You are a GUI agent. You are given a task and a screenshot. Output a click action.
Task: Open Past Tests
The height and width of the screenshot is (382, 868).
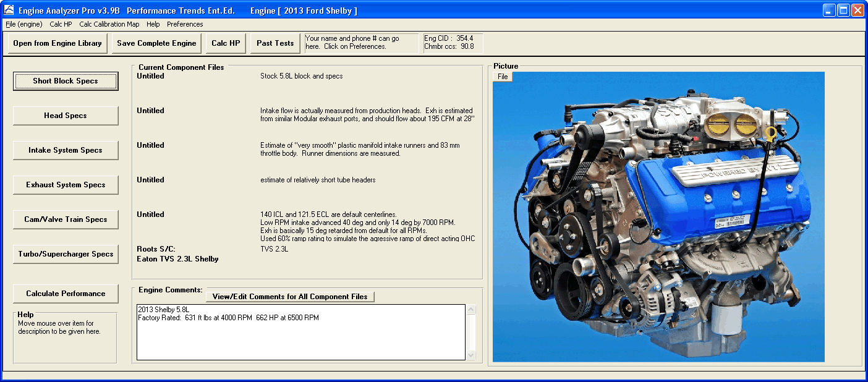point(275,43)
